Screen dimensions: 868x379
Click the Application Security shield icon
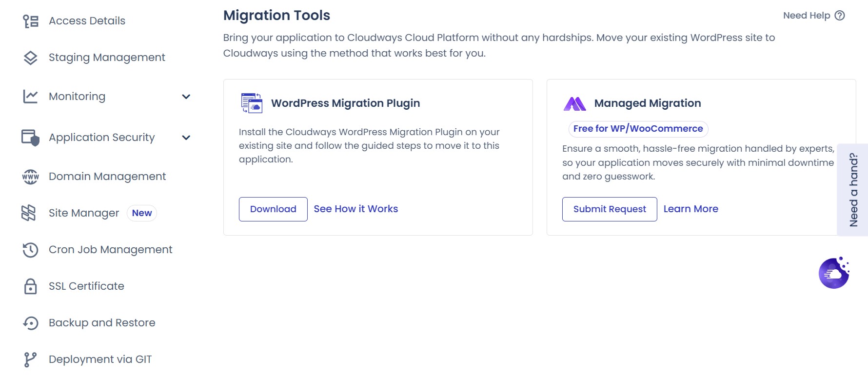[x=30, y=138]
